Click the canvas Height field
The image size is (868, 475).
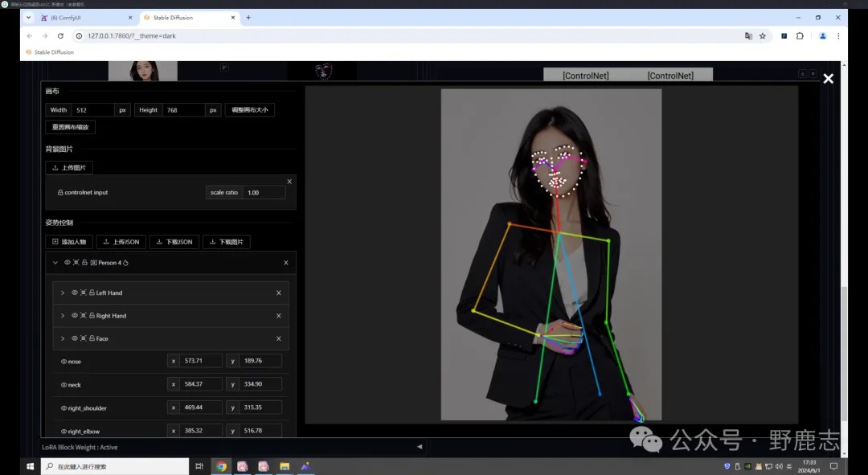184,109
